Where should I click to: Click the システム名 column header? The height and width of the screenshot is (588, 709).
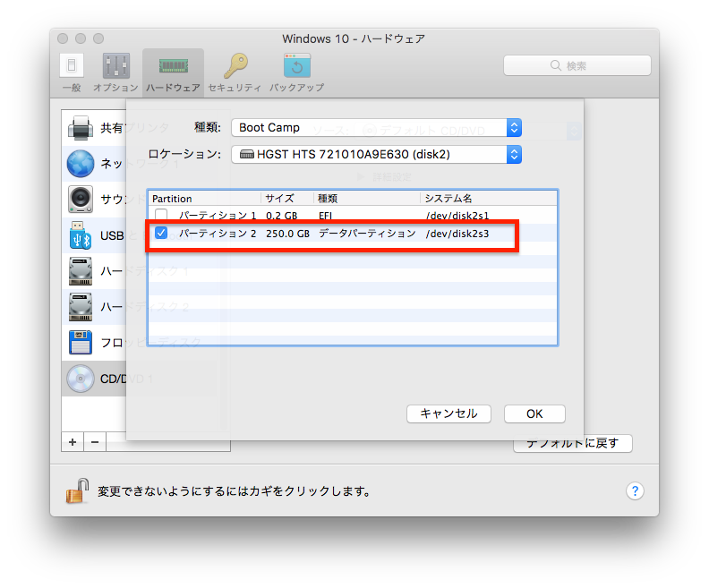click(x=489, y=199)
